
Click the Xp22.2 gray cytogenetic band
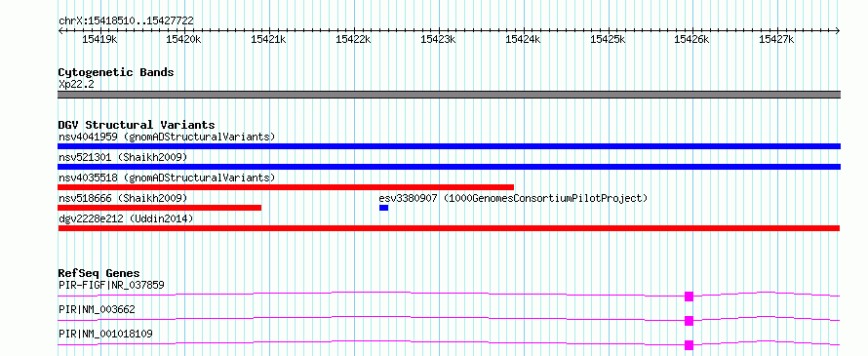449,95
